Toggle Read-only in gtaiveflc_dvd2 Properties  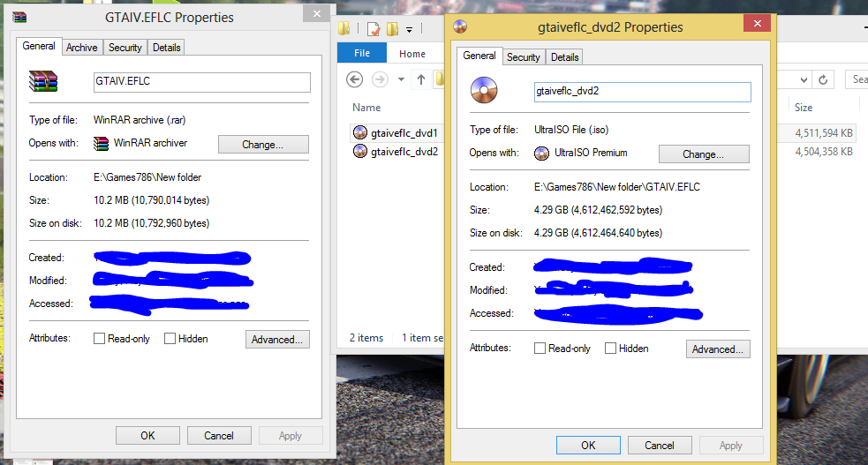(540, 349)
